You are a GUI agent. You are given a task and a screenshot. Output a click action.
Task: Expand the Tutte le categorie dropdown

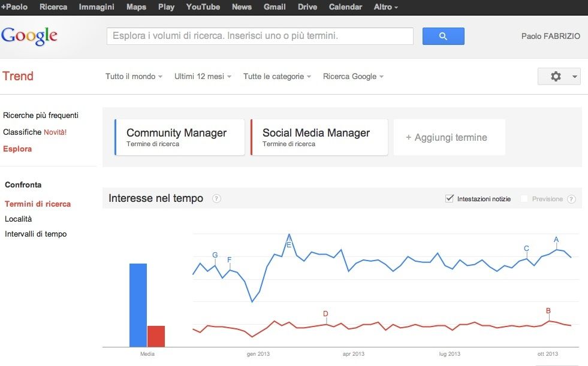277,77
